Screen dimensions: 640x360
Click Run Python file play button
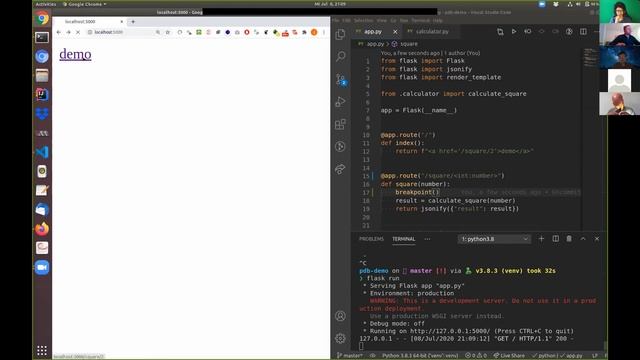(514, 31)
